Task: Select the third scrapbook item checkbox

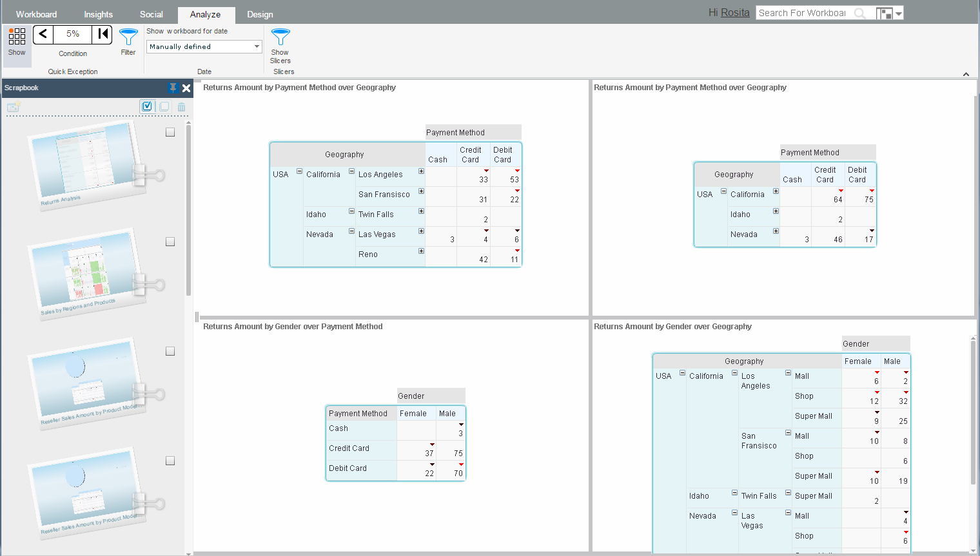Action: point(170,351)
